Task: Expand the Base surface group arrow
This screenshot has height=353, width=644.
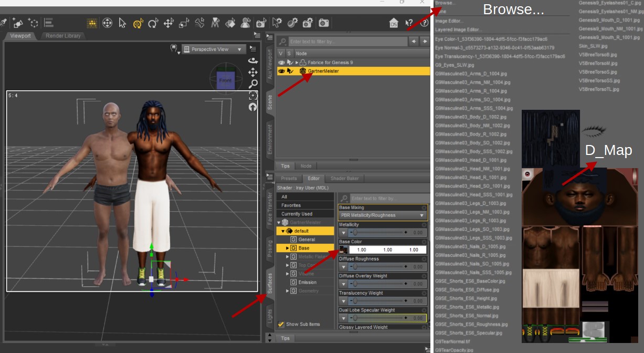Action: pyautogui.click(x=287, y=248)
